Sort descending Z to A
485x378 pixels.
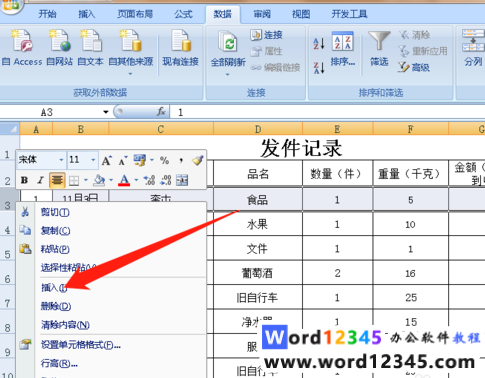coord(319,68)
